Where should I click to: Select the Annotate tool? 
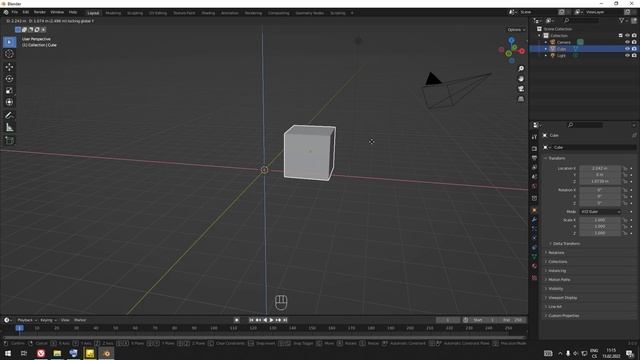(x=9, y=116)
